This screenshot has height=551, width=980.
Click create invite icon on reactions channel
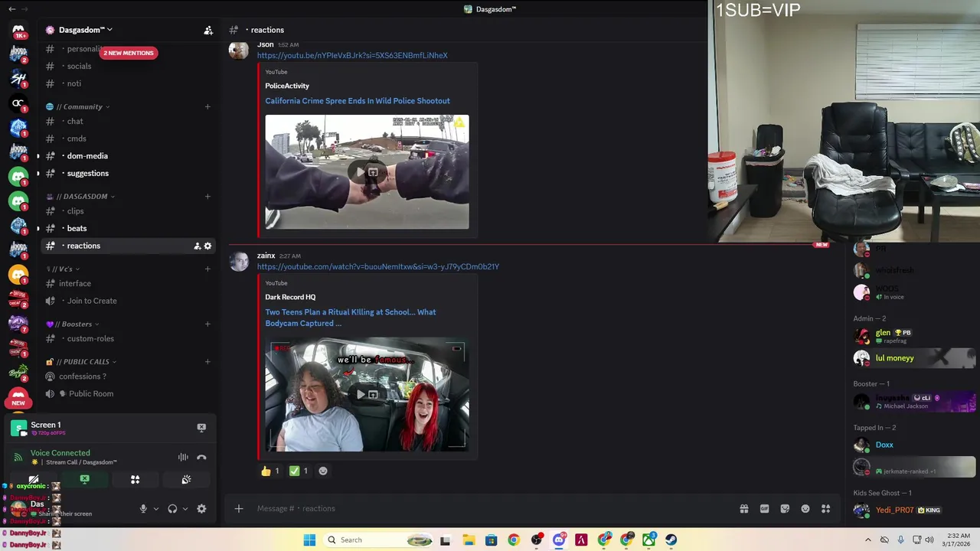pyautogui.click(x=198, y=246)
